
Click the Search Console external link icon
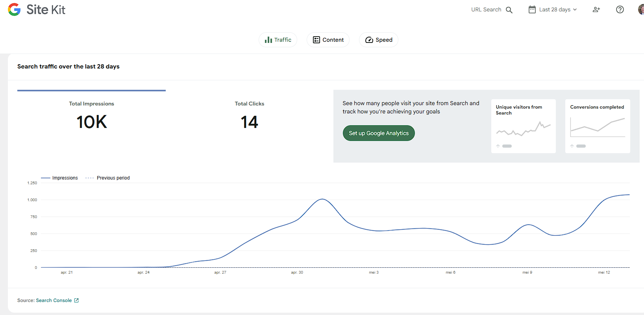pos(76,300)
